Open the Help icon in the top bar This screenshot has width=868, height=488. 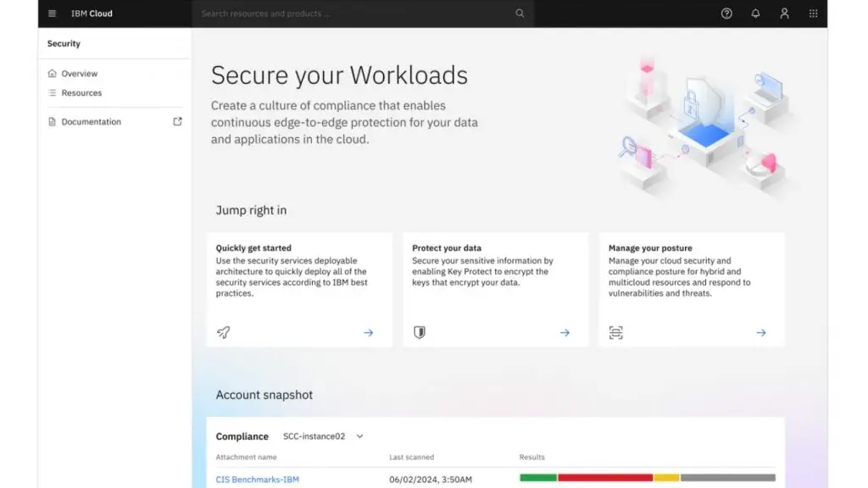pos(726,14)
